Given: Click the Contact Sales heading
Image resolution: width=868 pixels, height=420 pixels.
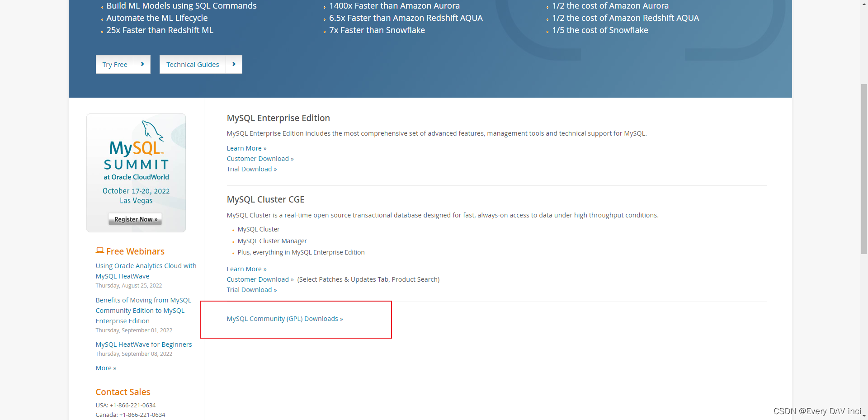Looking at the screenshot, I should point(123,392).
